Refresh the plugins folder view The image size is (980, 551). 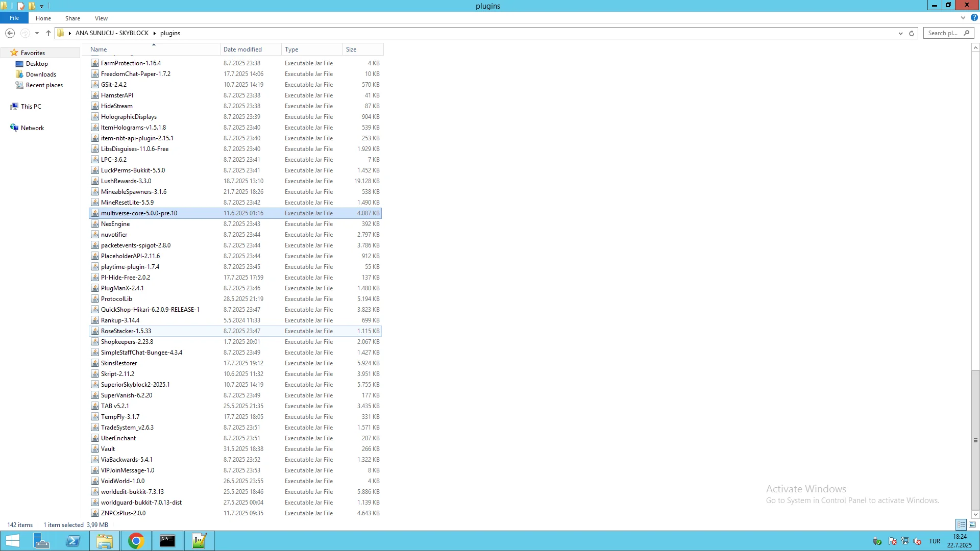coord(912,33)
